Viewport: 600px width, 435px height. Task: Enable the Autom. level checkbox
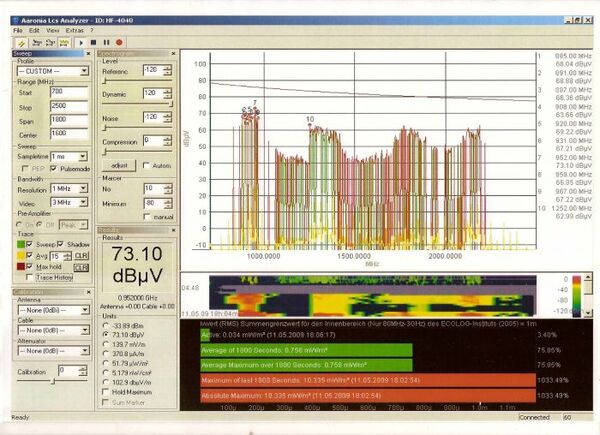click(146, 165)
